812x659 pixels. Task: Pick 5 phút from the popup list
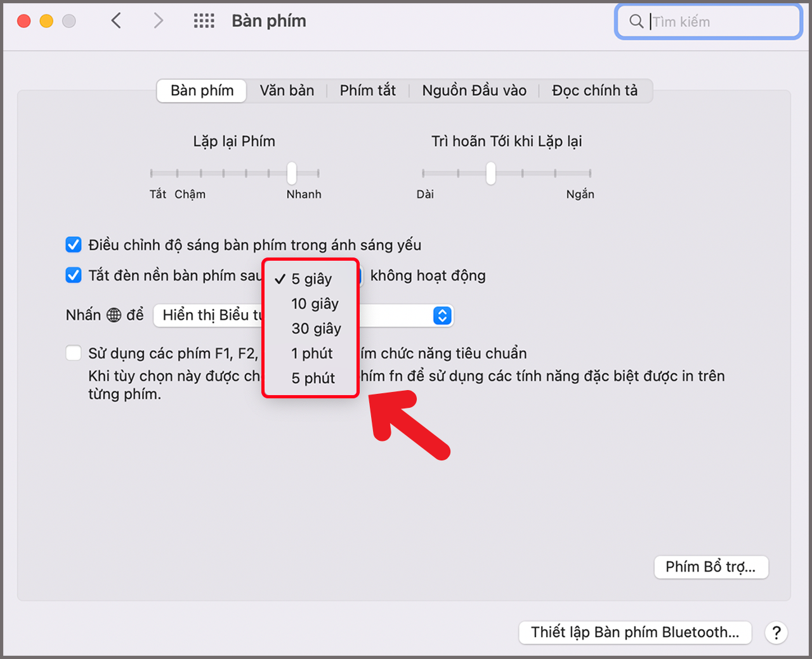(311, 378)
